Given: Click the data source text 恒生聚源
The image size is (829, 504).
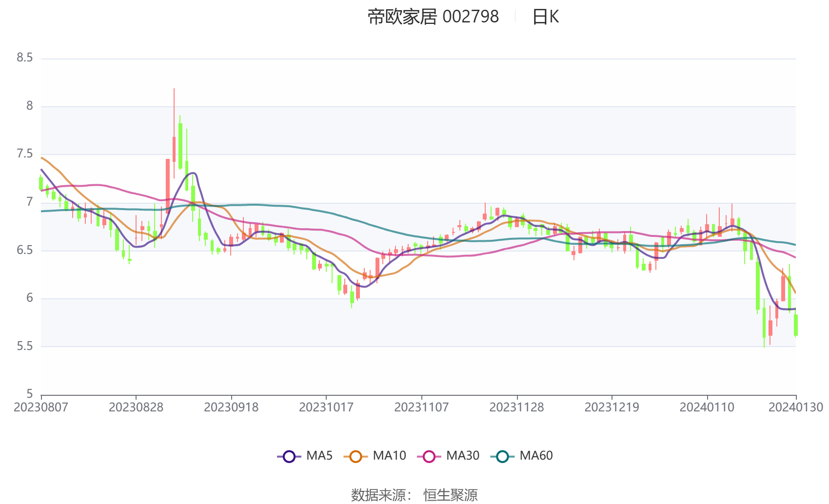Looking at the screenshot, I should pyautogui.click(x=451, y=495).
